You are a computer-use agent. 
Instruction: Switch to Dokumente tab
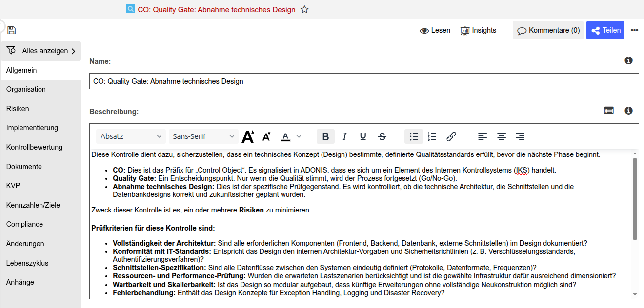click(41, 167)
